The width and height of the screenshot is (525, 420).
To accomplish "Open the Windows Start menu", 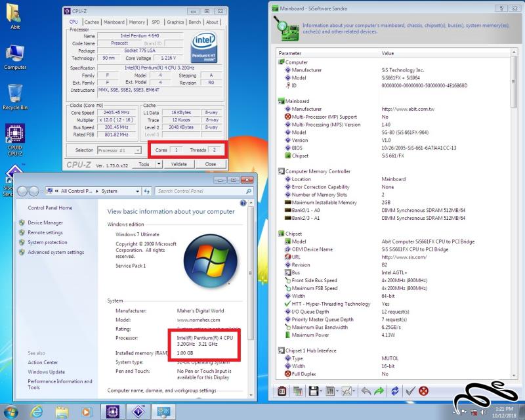I will 10,411.
